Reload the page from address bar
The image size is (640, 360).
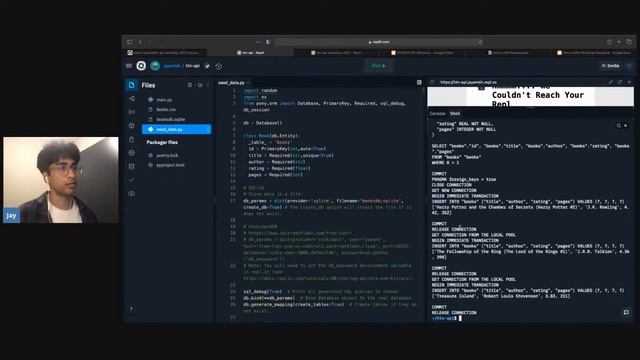click(x=480, y=42)
